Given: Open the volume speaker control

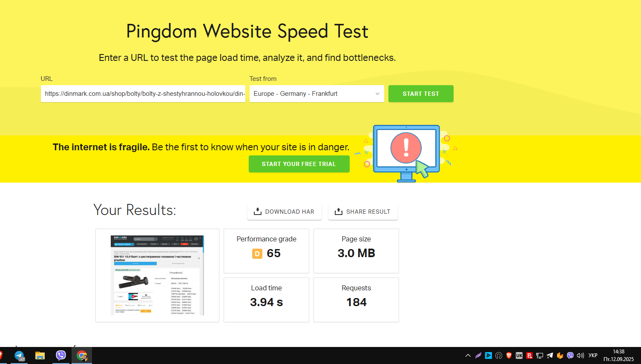Looking at the screenshot, I should pyautogui.click(x=581, y=355).
